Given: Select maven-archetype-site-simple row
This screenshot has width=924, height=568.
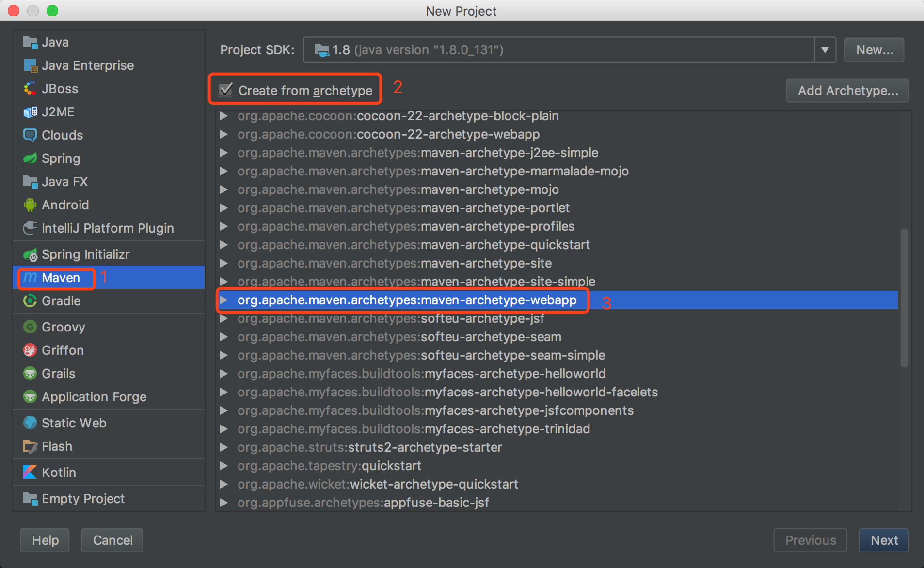Looking at the screenshot, I should (557, 282).
